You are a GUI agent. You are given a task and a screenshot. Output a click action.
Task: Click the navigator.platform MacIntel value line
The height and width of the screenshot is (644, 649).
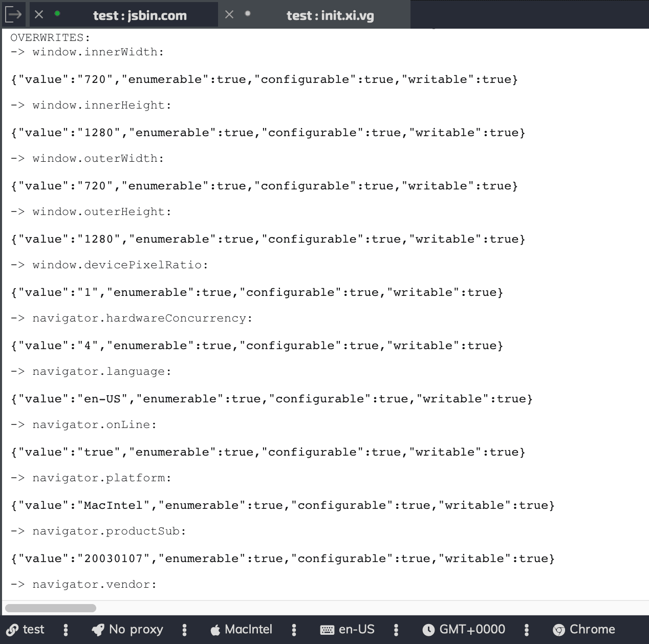[x=283, y=505]
